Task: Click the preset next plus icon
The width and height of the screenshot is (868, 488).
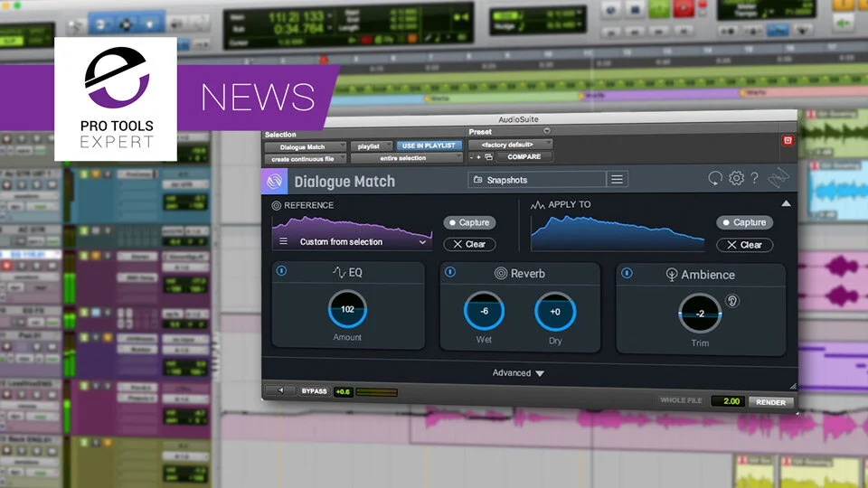Action: 478,157
